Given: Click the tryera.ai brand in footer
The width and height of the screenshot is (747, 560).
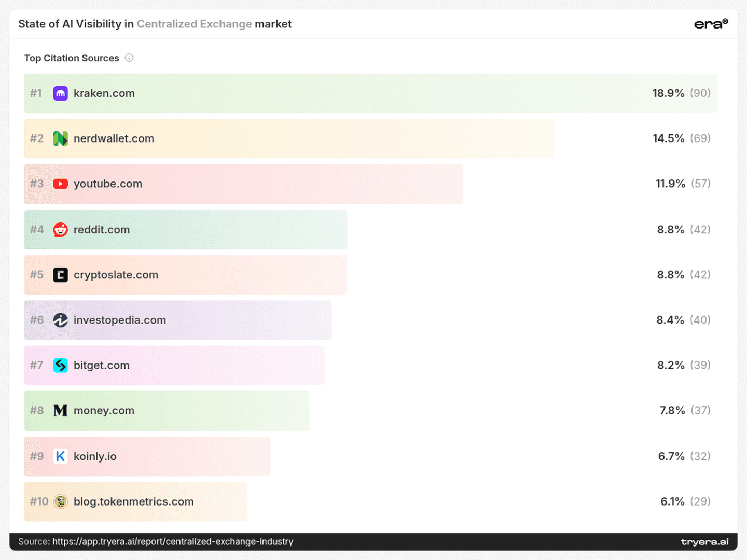Looking at the screenshot, I should (705, 542).
